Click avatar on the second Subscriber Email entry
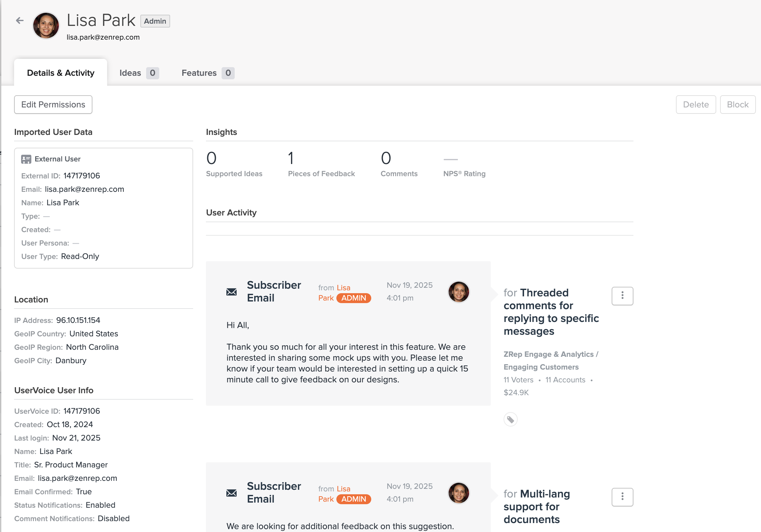The height and width of the screenshot is (532, 761). [x=459, y=493]
